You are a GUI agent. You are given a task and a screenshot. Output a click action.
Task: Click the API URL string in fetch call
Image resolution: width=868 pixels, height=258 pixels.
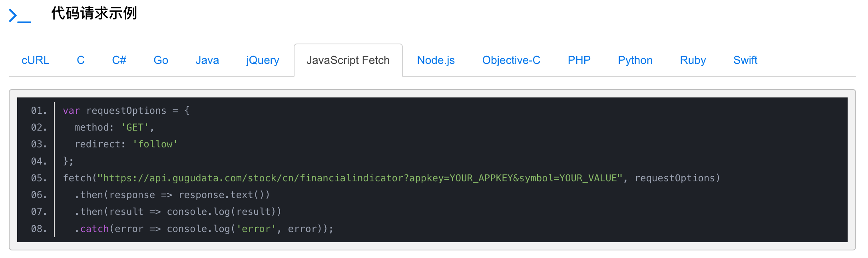(x=360, y=178)
